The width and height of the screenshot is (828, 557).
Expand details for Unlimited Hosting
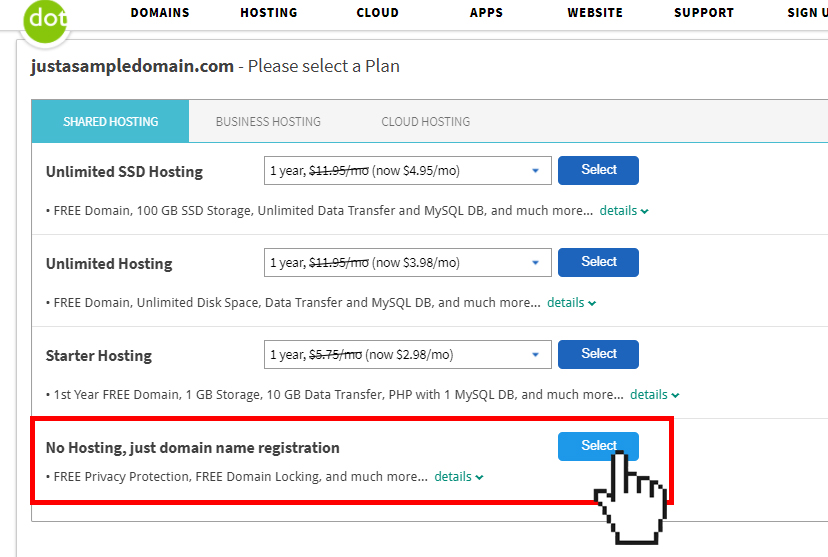click(571, 303)
